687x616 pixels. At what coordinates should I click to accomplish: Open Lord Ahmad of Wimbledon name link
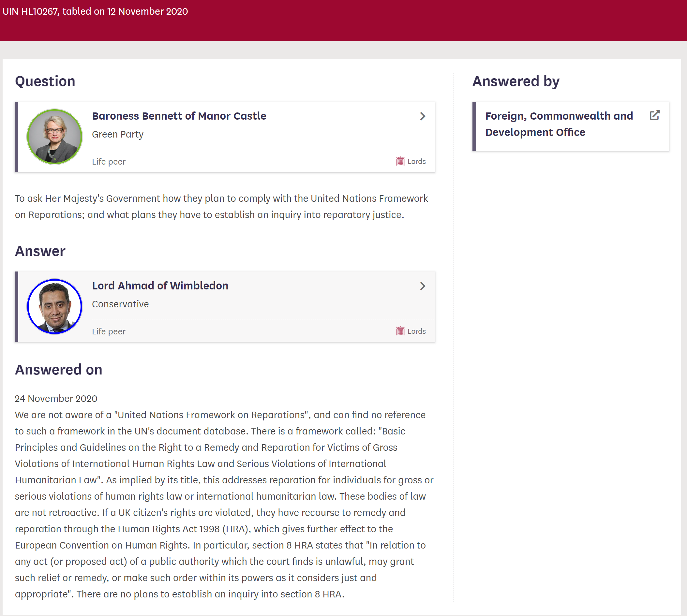coord(160,286)
